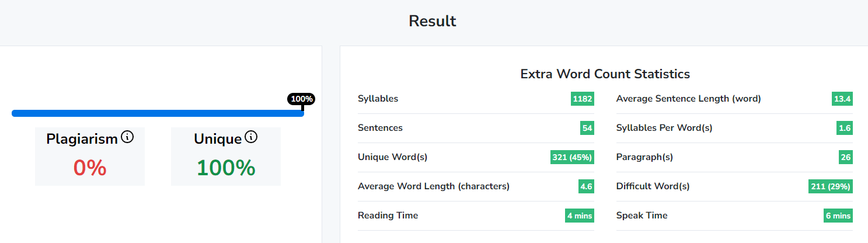Click the Reading Time badge 4 mins

click(x=579, y=216)
